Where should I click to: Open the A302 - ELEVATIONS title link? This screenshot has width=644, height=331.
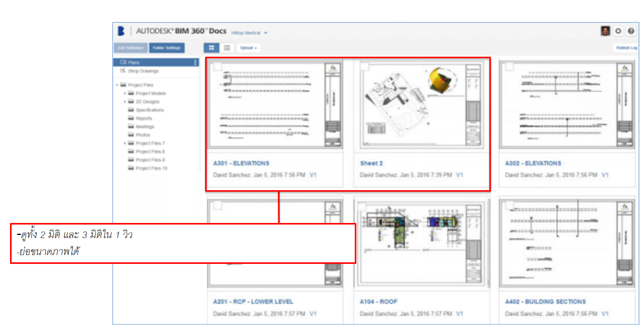(x=533, y=163)
